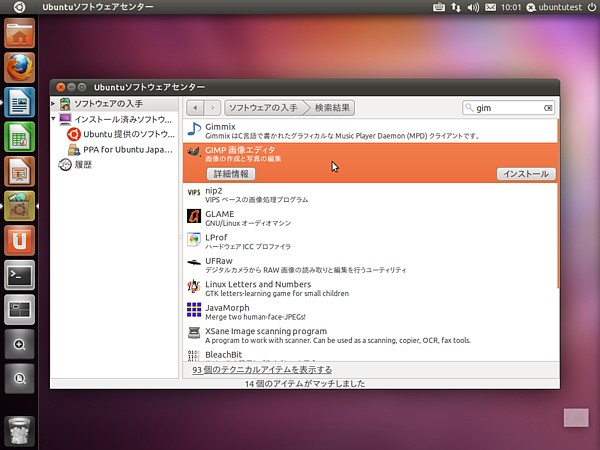This screenshot has height=450, width=600.
Task: Click the LProf application icon
Action: pyautogui.click(x=194, y=240)
